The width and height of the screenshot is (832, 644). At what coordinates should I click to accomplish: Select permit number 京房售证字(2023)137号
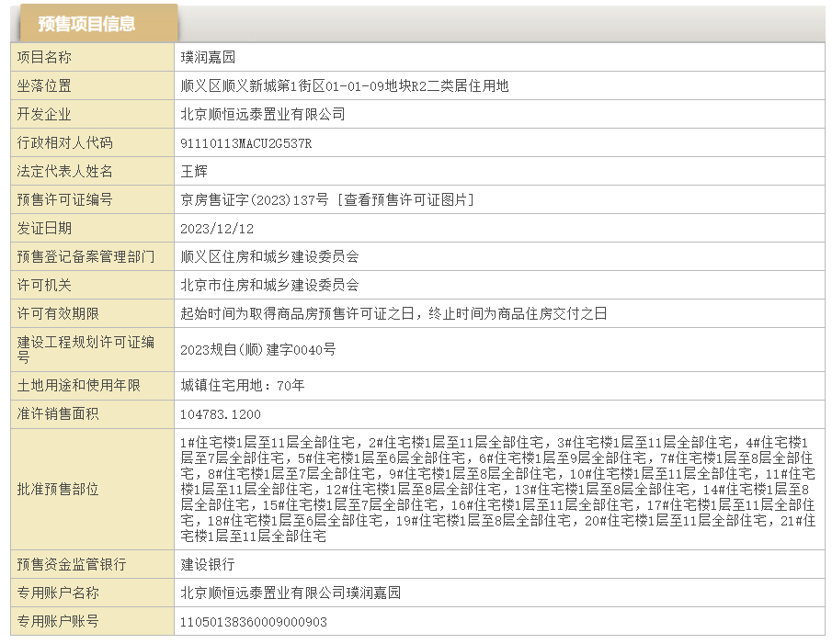pos(254,200)
